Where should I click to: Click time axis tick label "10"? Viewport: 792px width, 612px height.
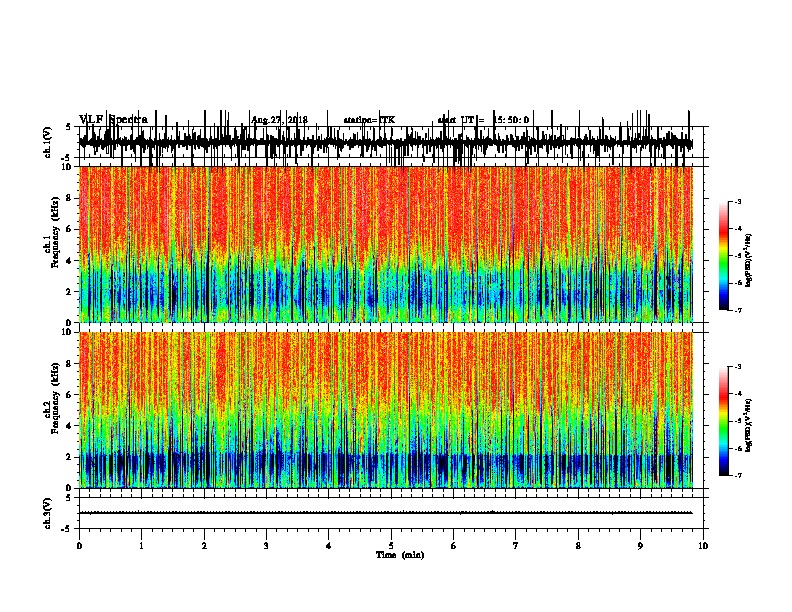point(703,546)
